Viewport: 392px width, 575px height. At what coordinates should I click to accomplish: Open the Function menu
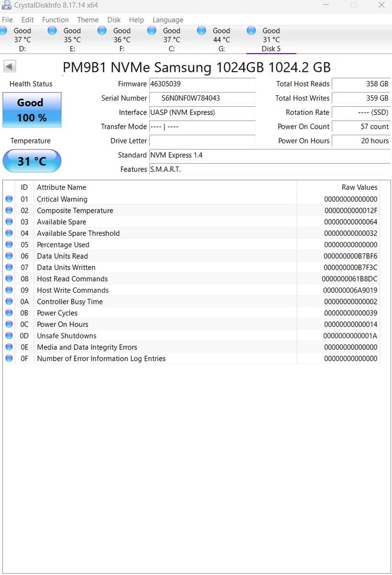coord(56,20)
